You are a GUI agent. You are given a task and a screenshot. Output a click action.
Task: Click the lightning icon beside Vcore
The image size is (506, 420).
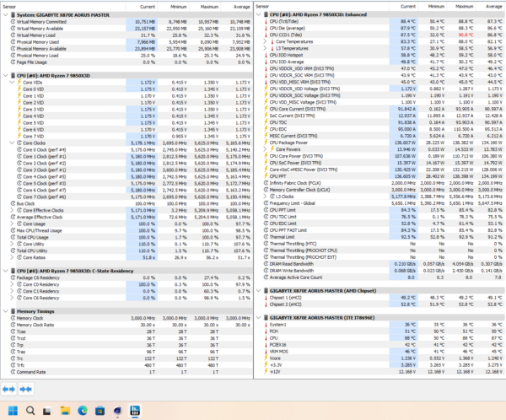pyautogui.click(x=266, y=358)
